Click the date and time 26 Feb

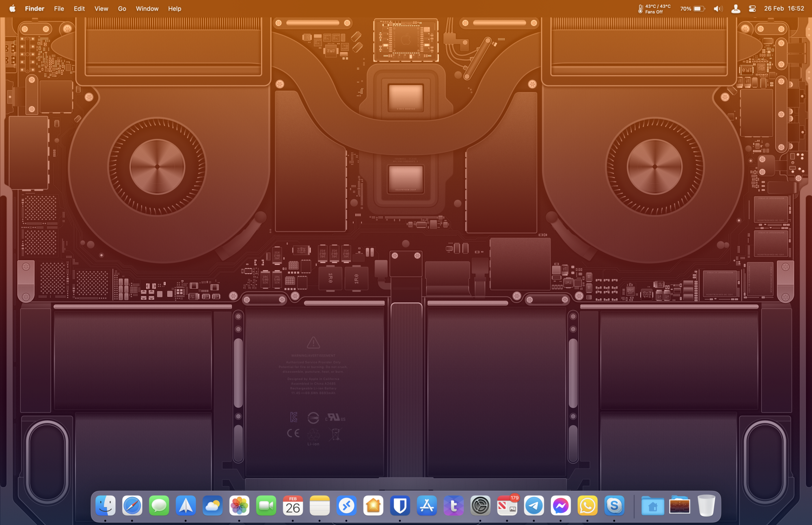[784, 9]
